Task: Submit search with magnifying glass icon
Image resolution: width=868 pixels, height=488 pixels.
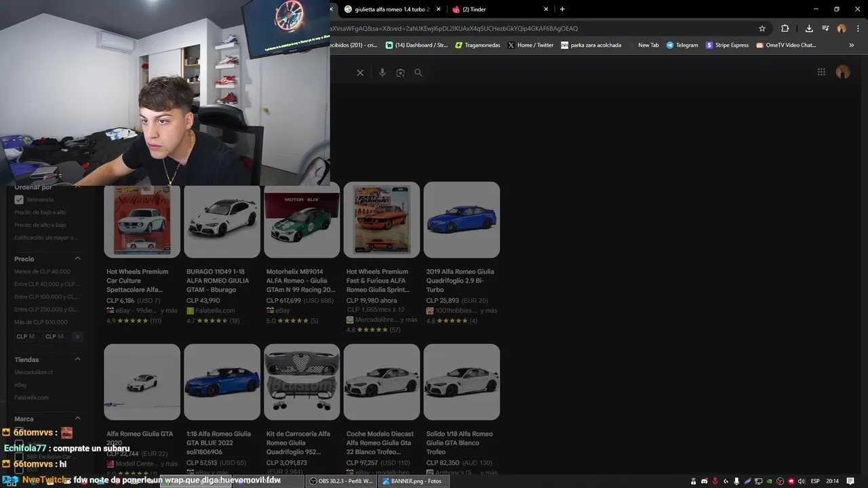Action: [418, 73]
